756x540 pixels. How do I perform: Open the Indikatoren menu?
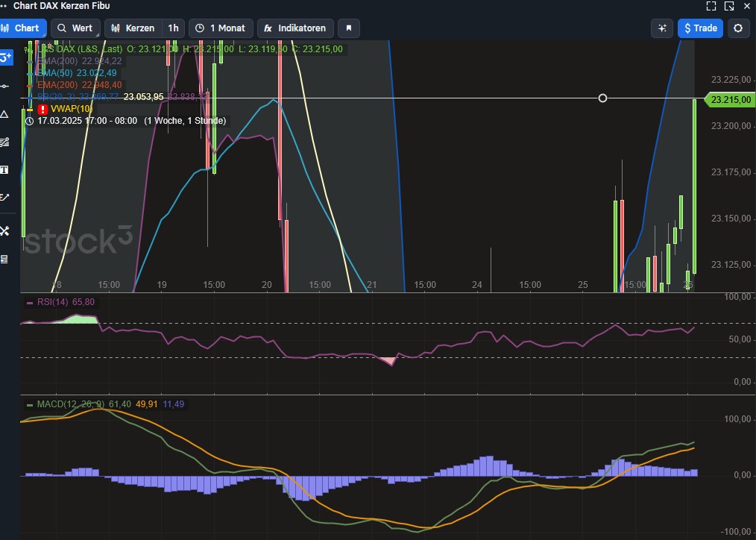point(295,28)
